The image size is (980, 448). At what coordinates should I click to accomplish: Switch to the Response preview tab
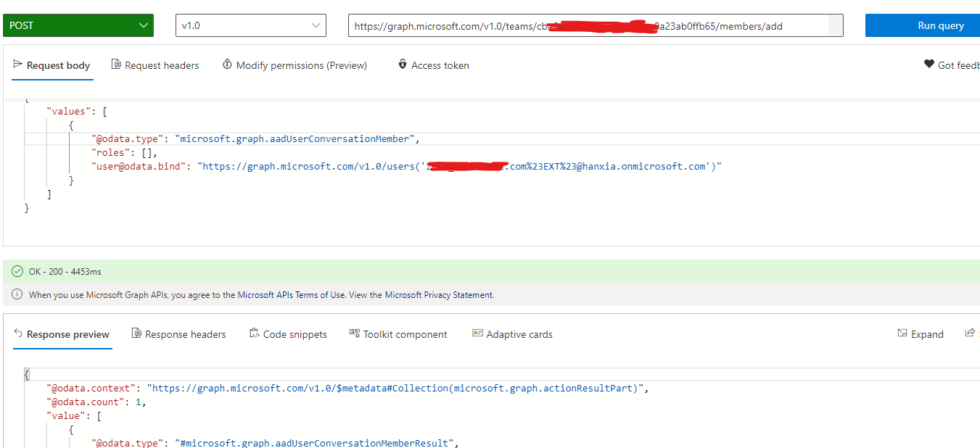pyautogui.click(x=62, y=334)
